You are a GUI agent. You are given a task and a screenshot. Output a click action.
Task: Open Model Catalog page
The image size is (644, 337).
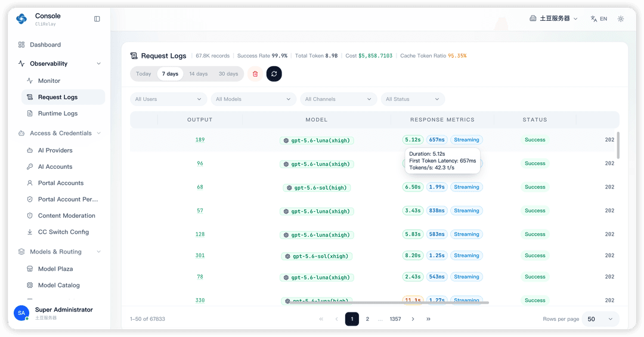click(58, 286)
